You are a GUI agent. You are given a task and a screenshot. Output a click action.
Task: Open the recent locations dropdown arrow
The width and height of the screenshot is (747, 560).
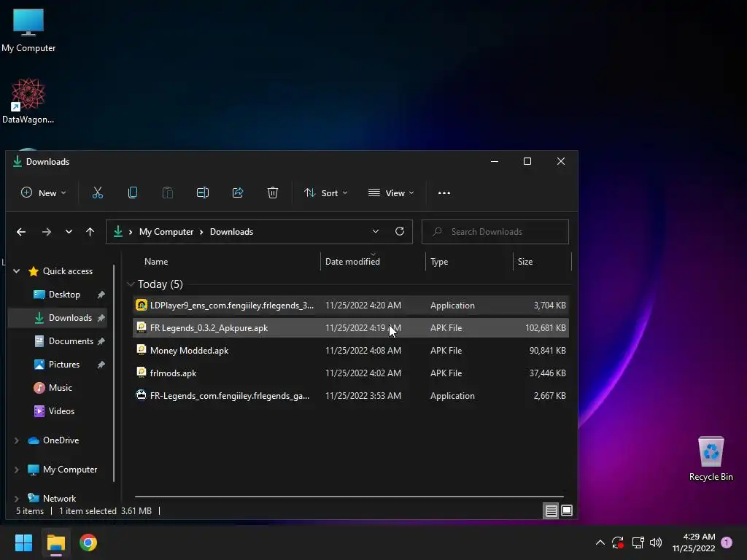(x=69, y=232)
